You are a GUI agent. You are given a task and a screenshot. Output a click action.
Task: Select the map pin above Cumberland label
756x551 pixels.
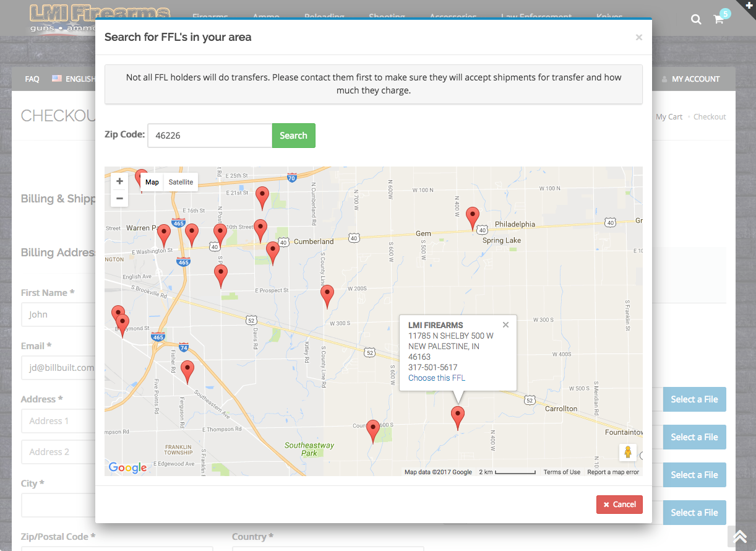[260, 230]
